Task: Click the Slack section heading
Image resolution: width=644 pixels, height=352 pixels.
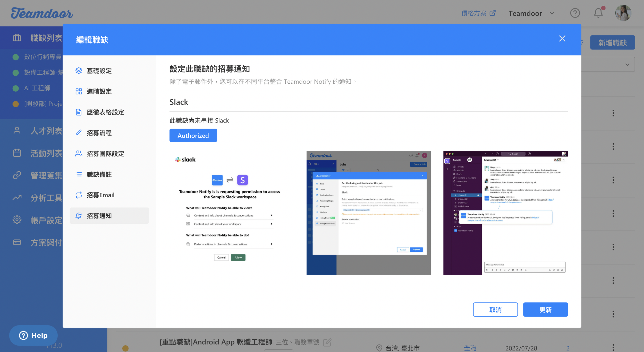Action: click(179, 102)
